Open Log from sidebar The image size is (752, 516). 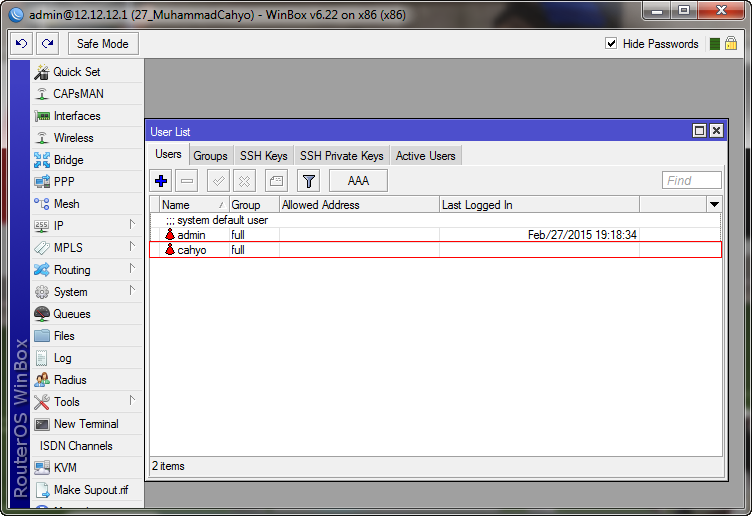click(x=87, y=358)
